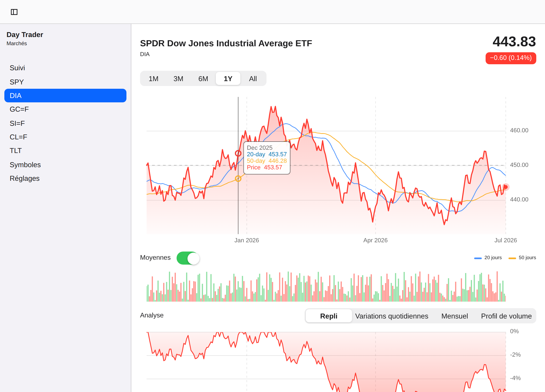Click the DIA ticker under the heading
The width and height of the screenshot is (545, 392).
pyautogui.click(x=145, y=54)
